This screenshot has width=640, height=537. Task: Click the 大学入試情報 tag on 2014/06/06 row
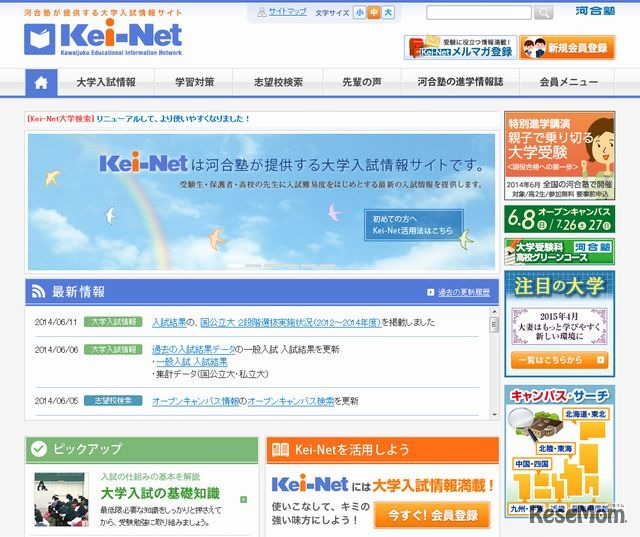click(x=113, y=349)
